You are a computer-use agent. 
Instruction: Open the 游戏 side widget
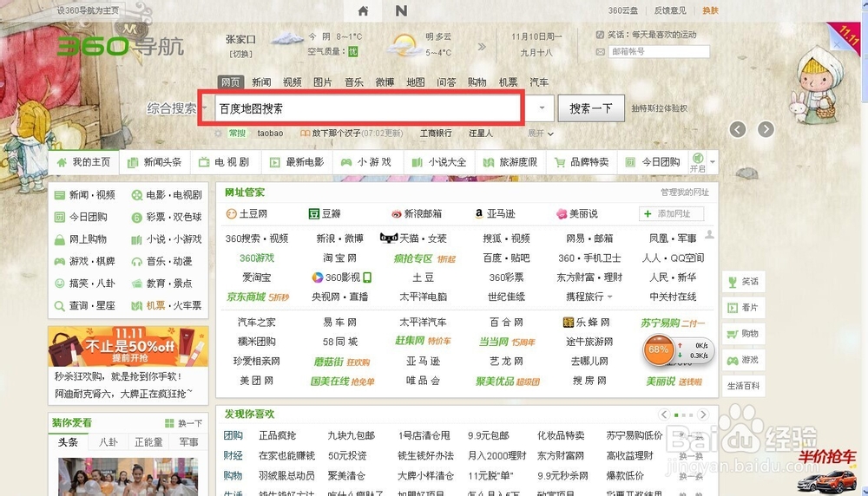tap(744, 360)
